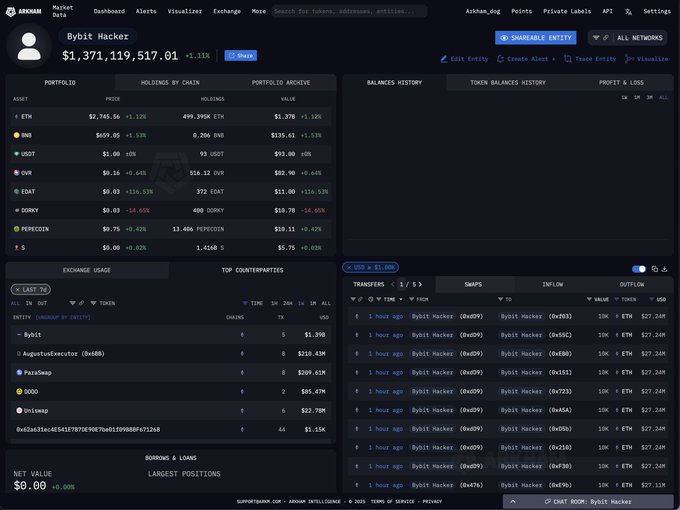Viewport: 680px width, 510px height.
Task: Click the download icon above transfers table
Action: (x=664, y=269)
